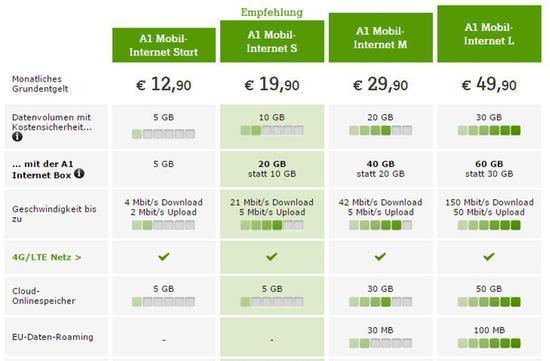This screenshot has height=361, width=550.
Task: Click 4G/LTE checkmark for Mobil-Internet L
Action: tap(489, 256)
